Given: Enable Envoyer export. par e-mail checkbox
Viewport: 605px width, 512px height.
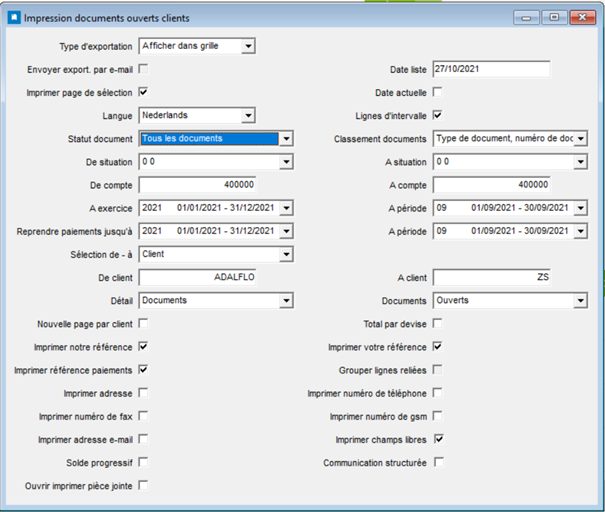Looking at the screenshot, I should click(x=143, y=69).
